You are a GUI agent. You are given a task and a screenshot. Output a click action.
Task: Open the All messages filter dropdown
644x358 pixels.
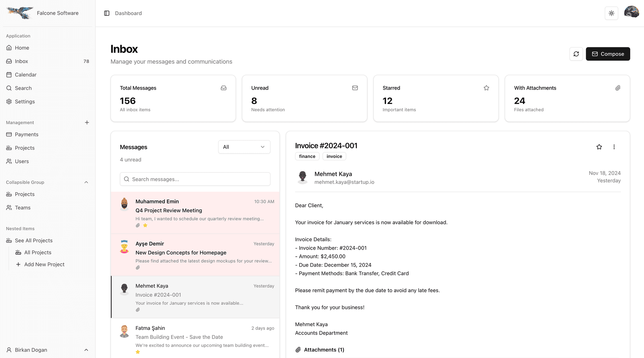[x=244, y=147]
